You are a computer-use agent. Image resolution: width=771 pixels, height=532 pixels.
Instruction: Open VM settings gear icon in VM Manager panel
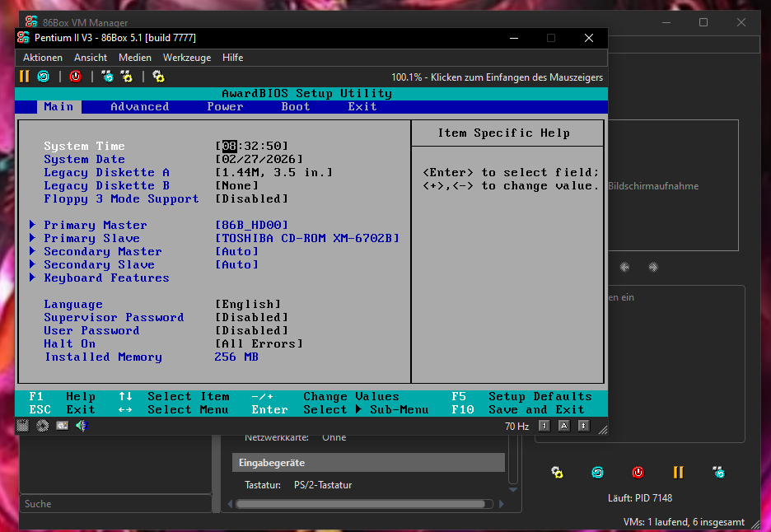[x=557, y=473]
